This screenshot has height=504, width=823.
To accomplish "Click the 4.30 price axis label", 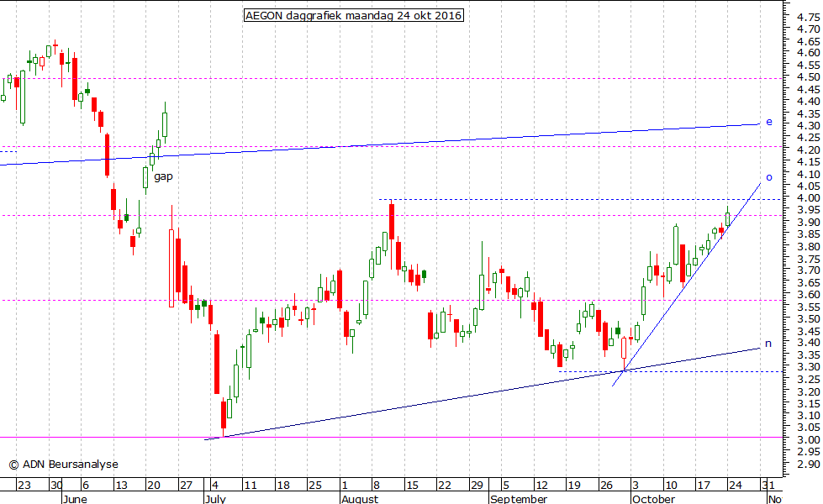I will 809,125.
